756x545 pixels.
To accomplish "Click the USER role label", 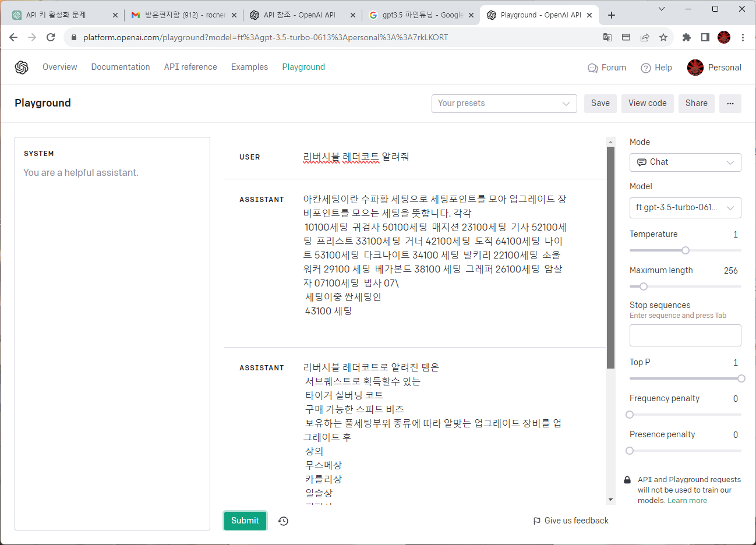I will point(250,157).
